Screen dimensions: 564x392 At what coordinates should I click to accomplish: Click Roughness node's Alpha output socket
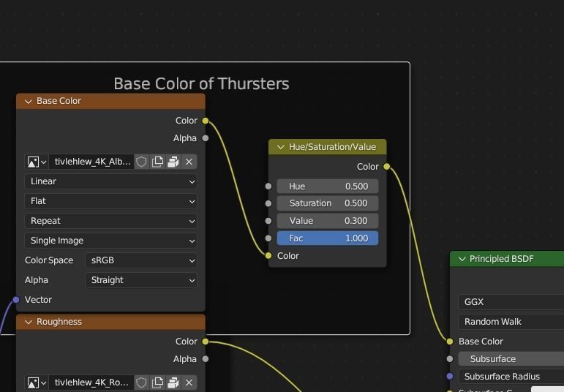206,359
